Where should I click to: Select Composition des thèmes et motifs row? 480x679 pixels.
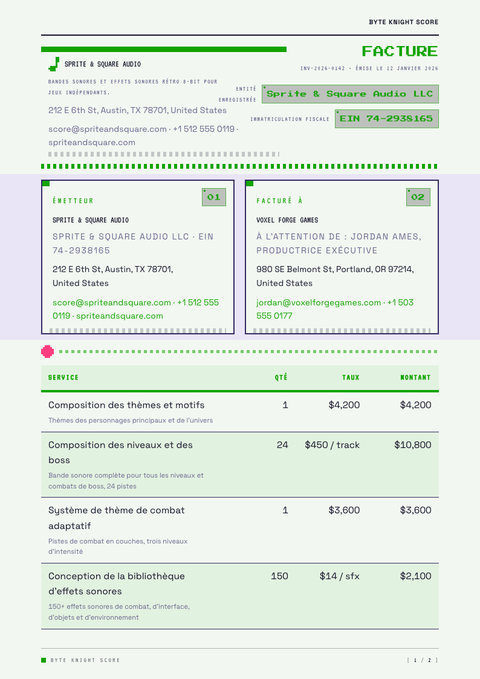point(240,412)
